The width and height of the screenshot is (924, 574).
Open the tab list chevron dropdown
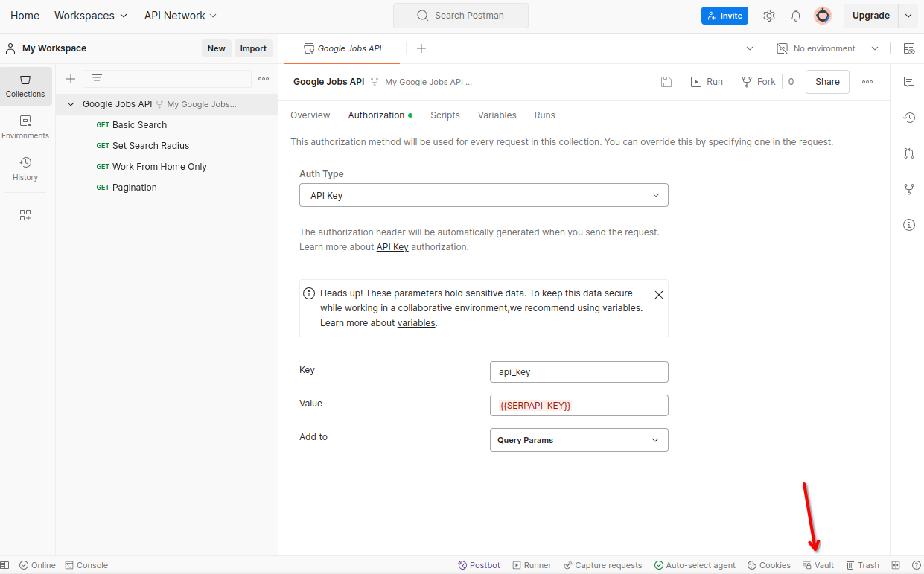[x=750, y=48]
